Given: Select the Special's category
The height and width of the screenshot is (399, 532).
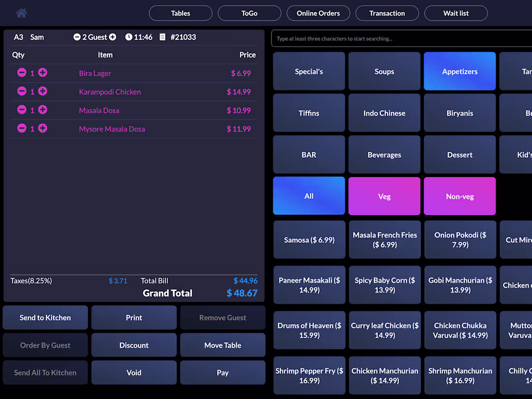Looking at the screenshot, I should 309,71.
